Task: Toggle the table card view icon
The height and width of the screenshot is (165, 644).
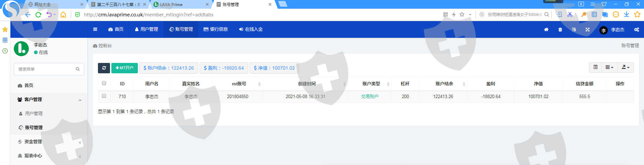Action: click(595, 67)
